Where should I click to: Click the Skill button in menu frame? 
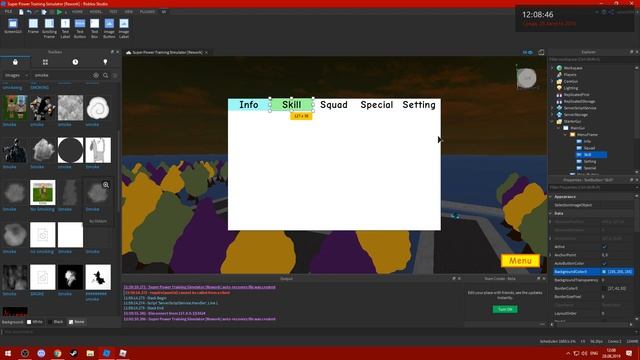click(x=291, y=104)
